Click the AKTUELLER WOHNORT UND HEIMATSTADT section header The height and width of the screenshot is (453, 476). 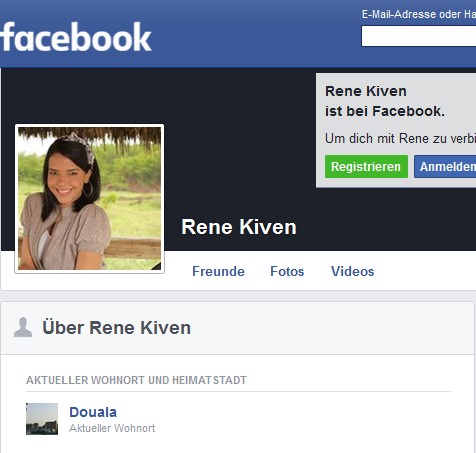136,380
